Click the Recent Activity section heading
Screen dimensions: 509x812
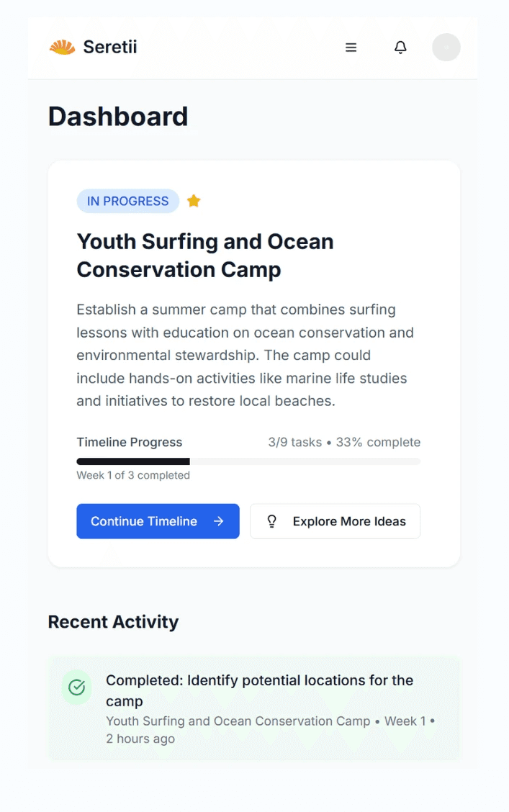114,621
